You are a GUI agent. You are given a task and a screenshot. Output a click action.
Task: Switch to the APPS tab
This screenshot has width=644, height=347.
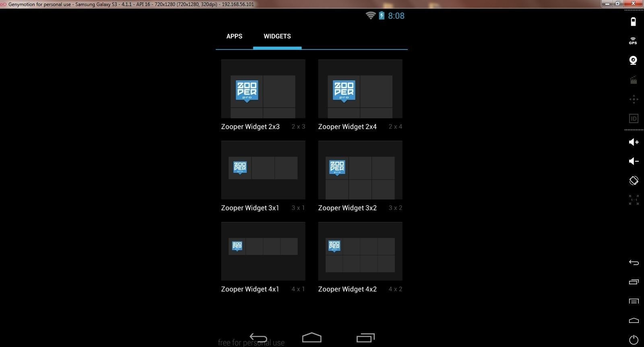click(x=234, y=36)
